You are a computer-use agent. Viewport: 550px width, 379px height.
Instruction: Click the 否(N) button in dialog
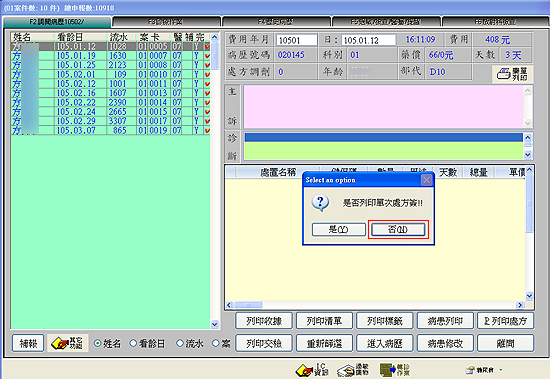tap(398, 230)
